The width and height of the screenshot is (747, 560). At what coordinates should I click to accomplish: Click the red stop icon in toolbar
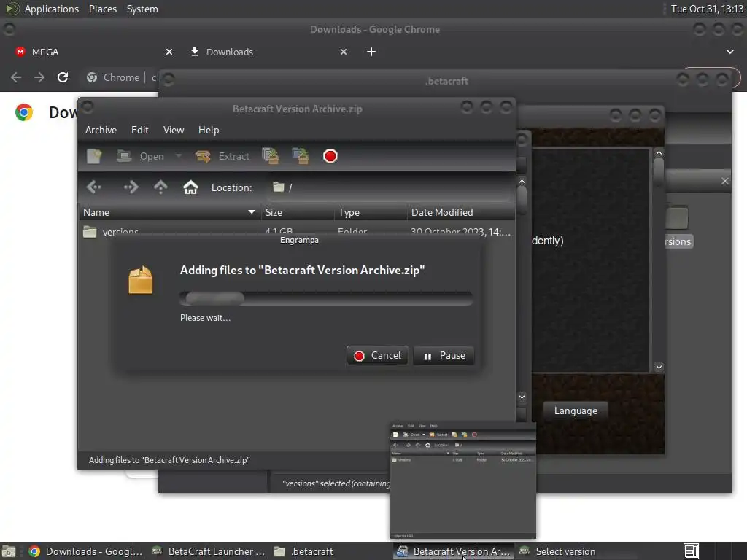(x=330, y=156)
